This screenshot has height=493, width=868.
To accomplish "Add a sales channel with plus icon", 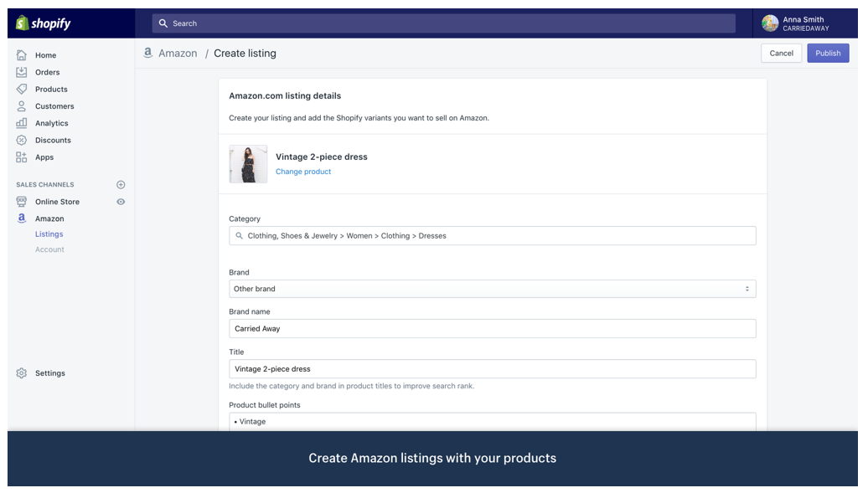I will (121, 185).
